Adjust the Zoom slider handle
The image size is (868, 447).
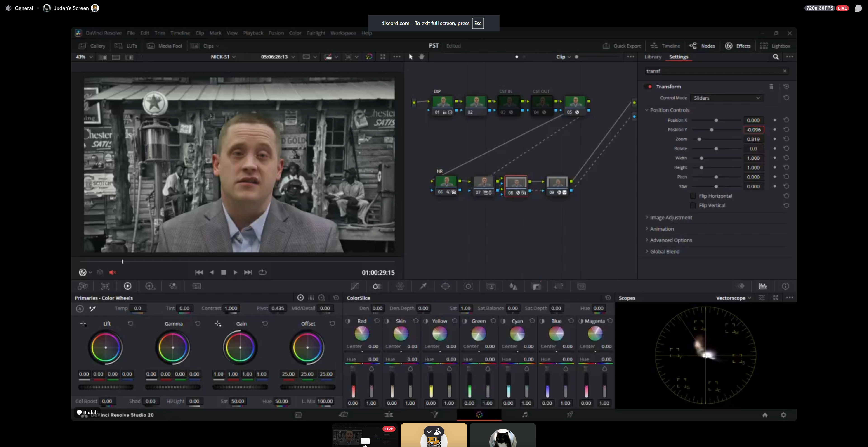(x=699, y=139)
